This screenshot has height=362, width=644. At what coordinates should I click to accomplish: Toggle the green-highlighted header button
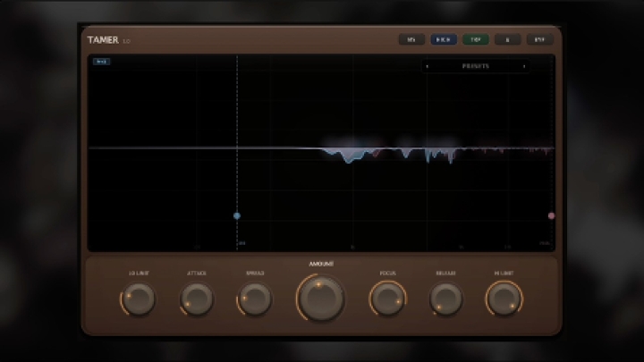[476, 39]
